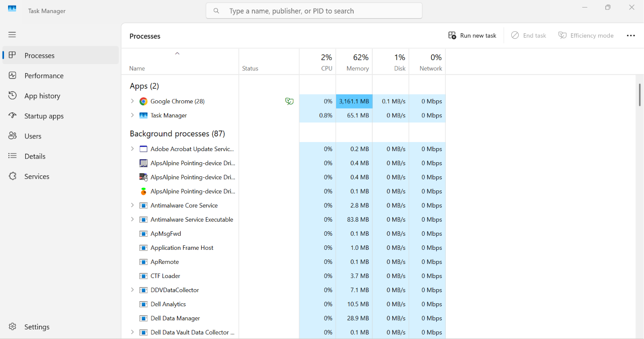Select the 3,161.1 MB memory cell
Screen dimensions: 644x339
click(x=354, y=101)
